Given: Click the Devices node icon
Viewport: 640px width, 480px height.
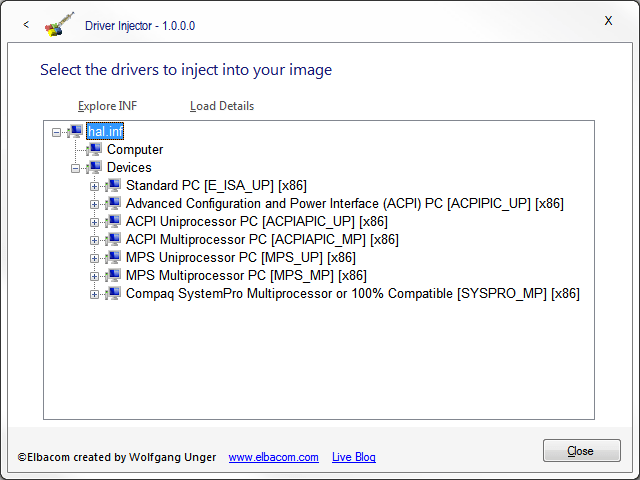Looking at the screenshot, I should (95, 167).
